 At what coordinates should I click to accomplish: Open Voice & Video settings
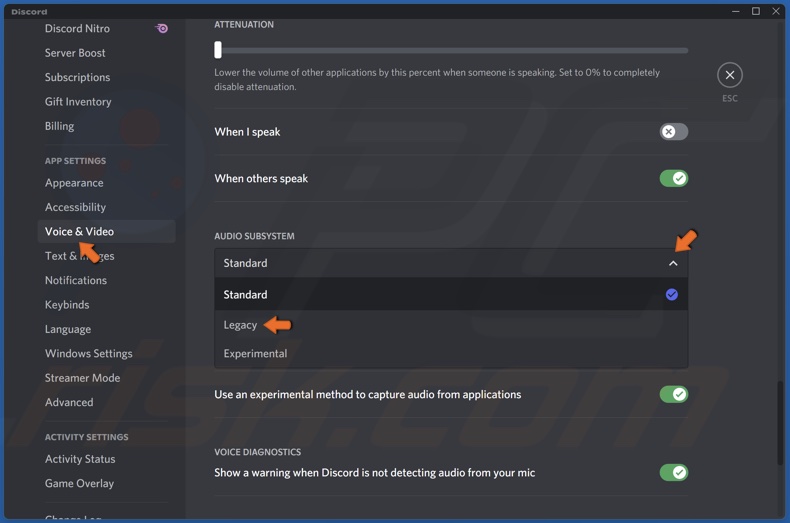tap(79, 231)
